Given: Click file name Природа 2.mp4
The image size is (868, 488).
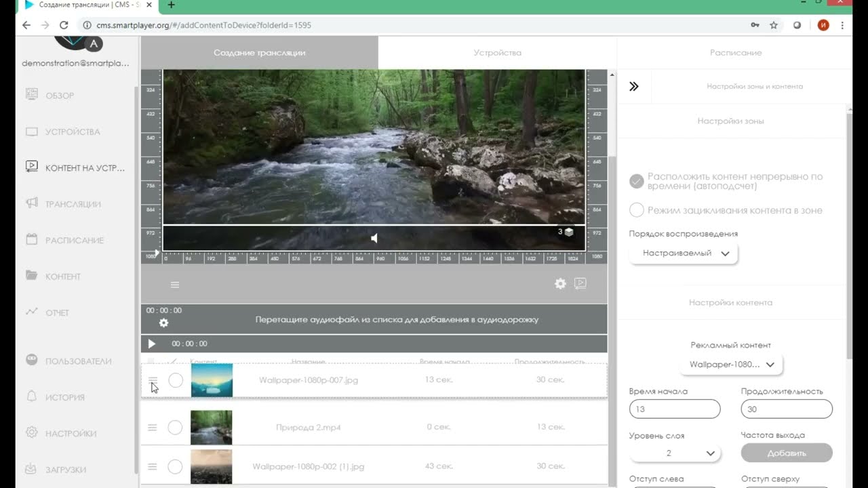Looking at the screenshot, I should (309, 427).
